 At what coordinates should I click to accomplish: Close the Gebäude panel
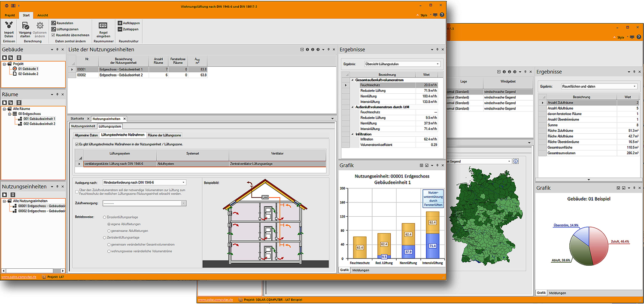point(63,49)
